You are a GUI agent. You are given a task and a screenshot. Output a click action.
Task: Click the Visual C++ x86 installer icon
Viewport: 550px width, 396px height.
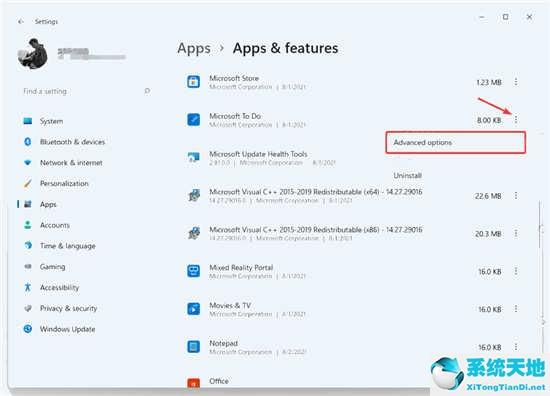click(x=194, y=233)
